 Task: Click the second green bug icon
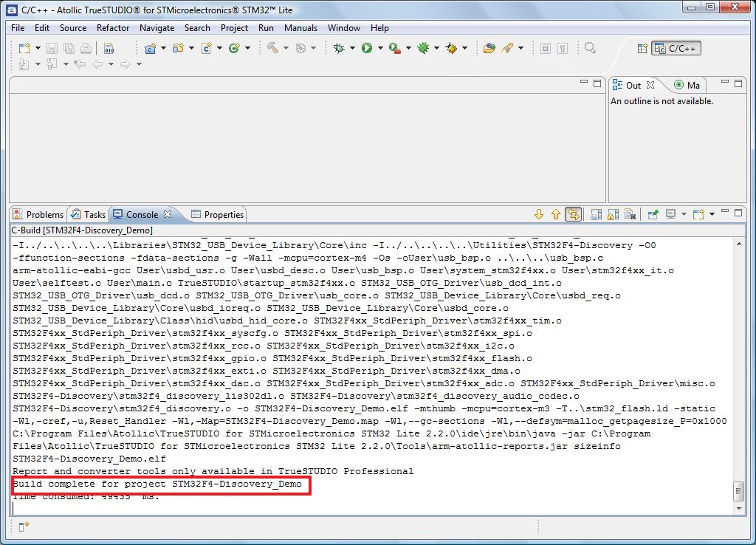click(x=423, y=48)
